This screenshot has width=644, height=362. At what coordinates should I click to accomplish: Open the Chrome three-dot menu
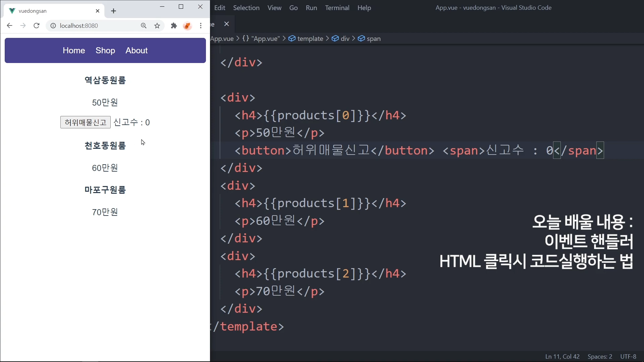[201, 26]
